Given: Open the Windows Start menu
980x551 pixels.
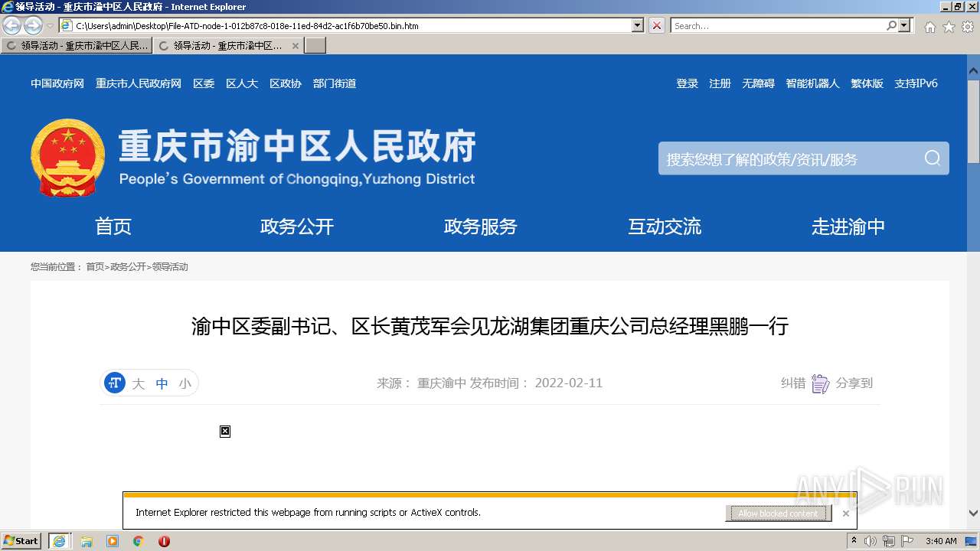Looking at the screenshot, I should 21,541.
